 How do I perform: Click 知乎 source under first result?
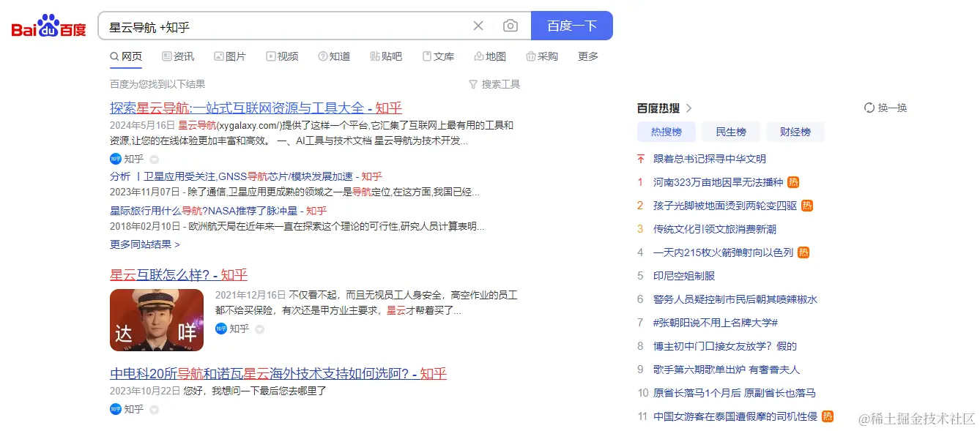pyautogui.click(x=134, y=159)
